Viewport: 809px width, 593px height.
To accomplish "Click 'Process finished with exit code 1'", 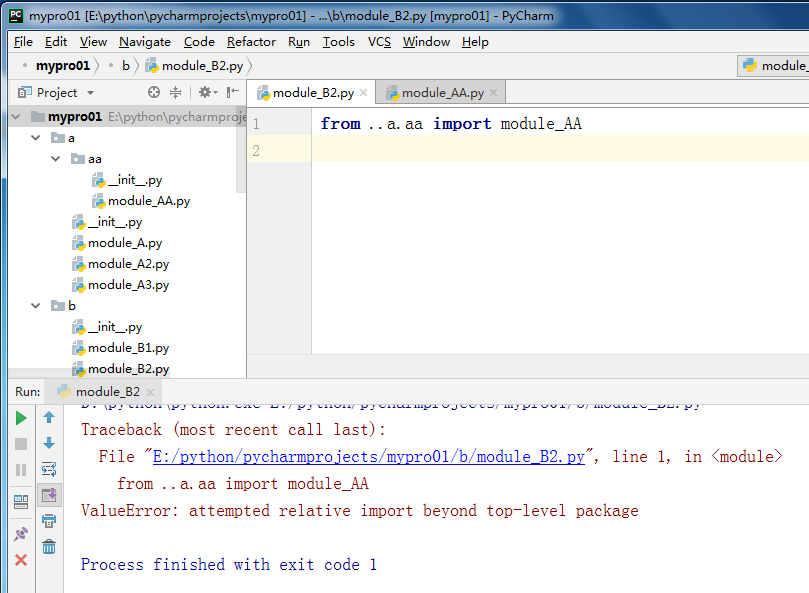I will [x=229, y=565].
